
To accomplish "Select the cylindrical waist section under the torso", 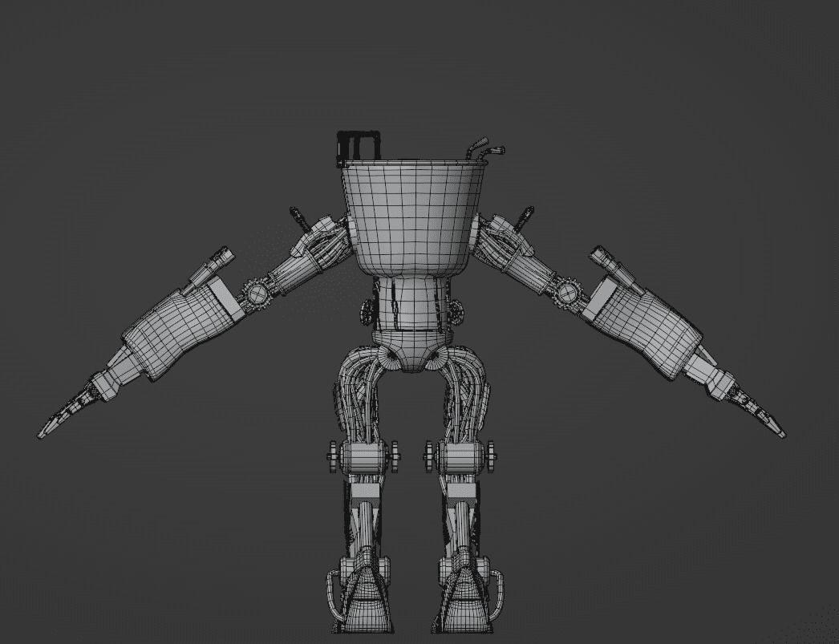I will click(411, 304).
